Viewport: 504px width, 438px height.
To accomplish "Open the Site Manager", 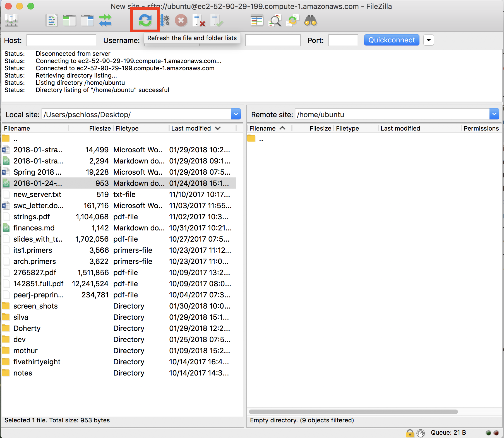I will (x=11, y=21).
